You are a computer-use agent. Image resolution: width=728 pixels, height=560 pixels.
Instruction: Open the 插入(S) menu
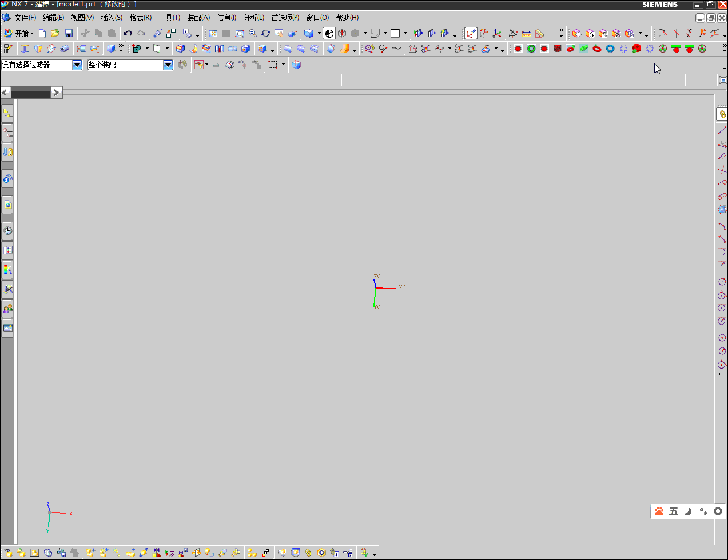click(112, 18)
